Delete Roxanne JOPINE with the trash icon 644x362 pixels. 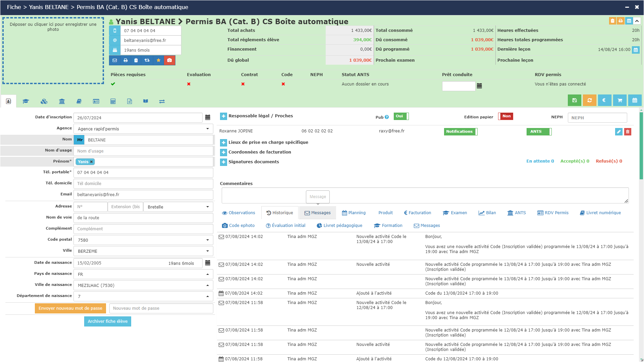(628, 132)
